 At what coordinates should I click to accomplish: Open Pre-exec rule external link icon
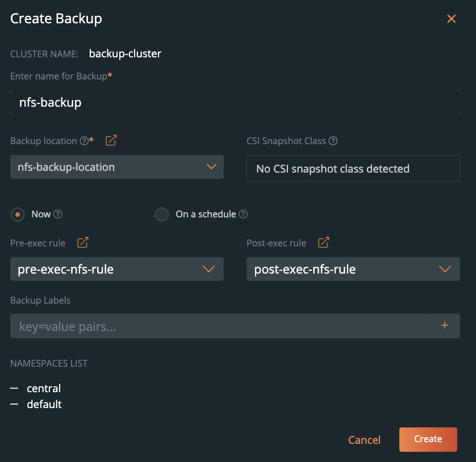point(83,243)
